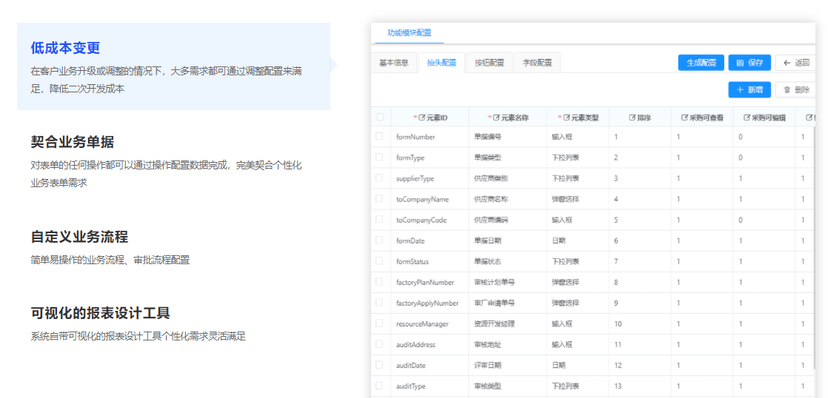
Task: Click the 保存 button
Action: tap(749, 63)
